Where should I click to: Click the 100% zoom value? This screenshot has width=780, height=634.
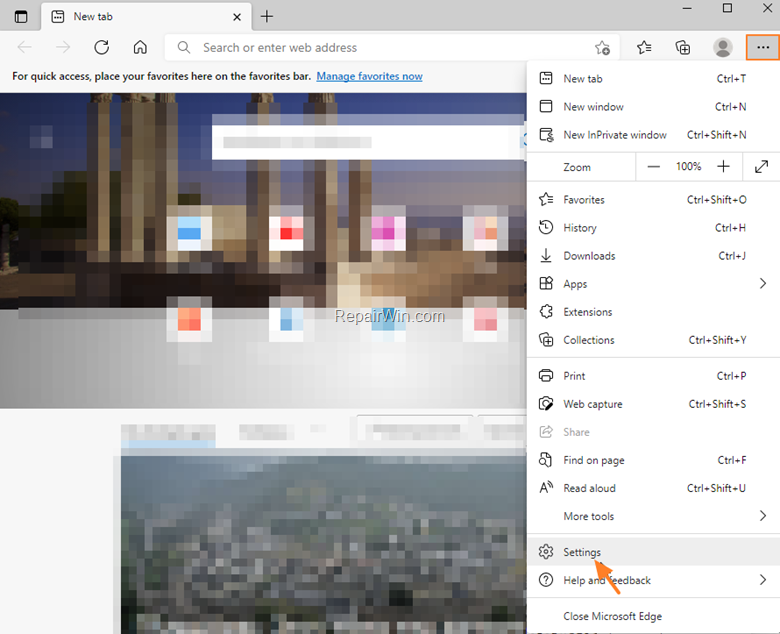pyautogui.click(x=688, y=167)
